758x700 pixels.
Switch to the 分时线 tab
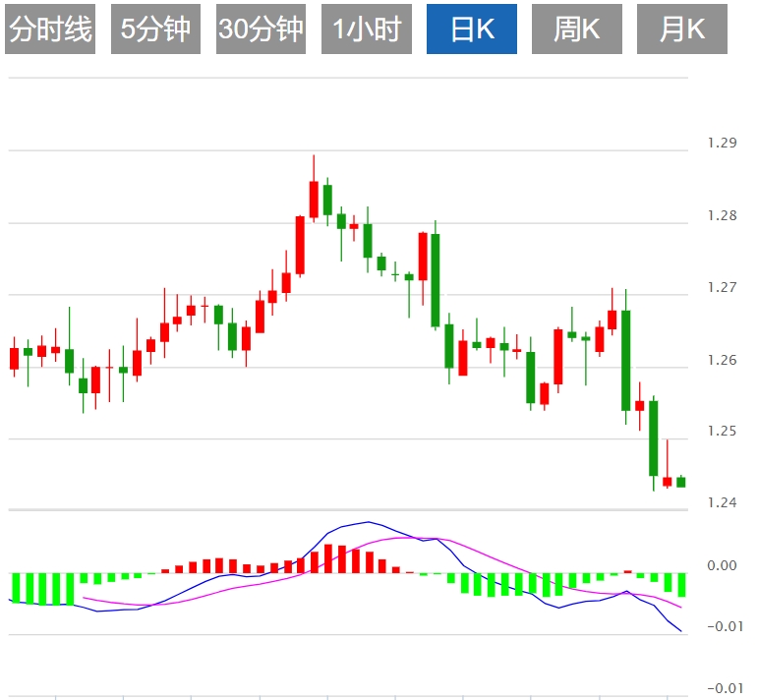tap(49, 29)
